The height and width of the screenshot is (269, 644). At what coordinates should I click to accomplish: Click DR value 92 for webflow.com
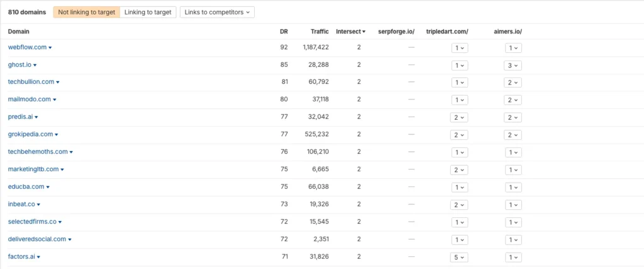284,47
